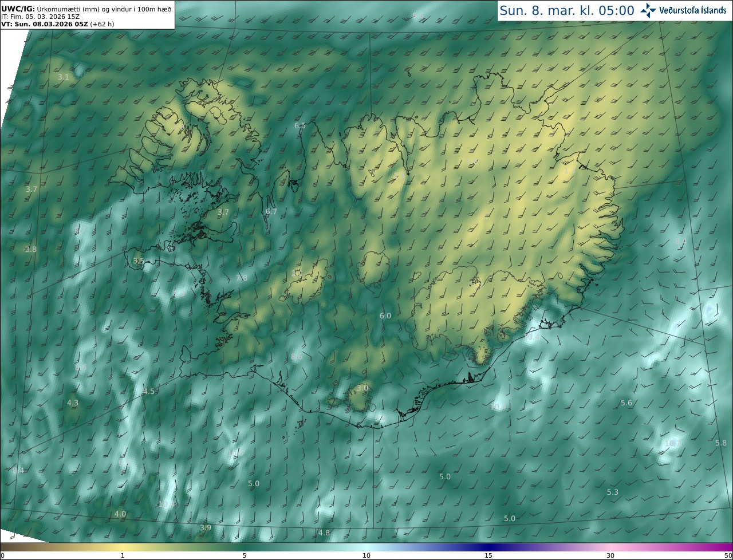Screen dimensions: 733x560
Task: Click the colour scale label '5'
Action: click(x=245, y=555)
